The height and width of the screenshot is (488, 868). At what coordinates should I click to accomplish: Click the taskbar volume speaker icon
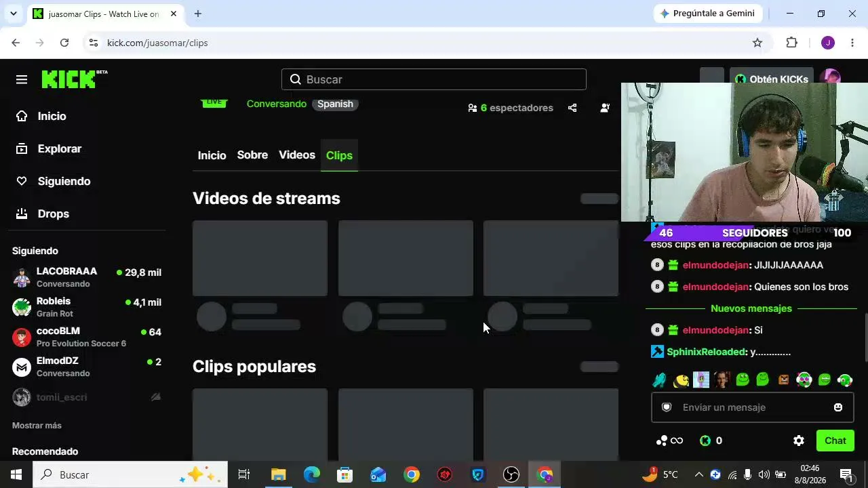pyautogui.click(x=764, y=474)
